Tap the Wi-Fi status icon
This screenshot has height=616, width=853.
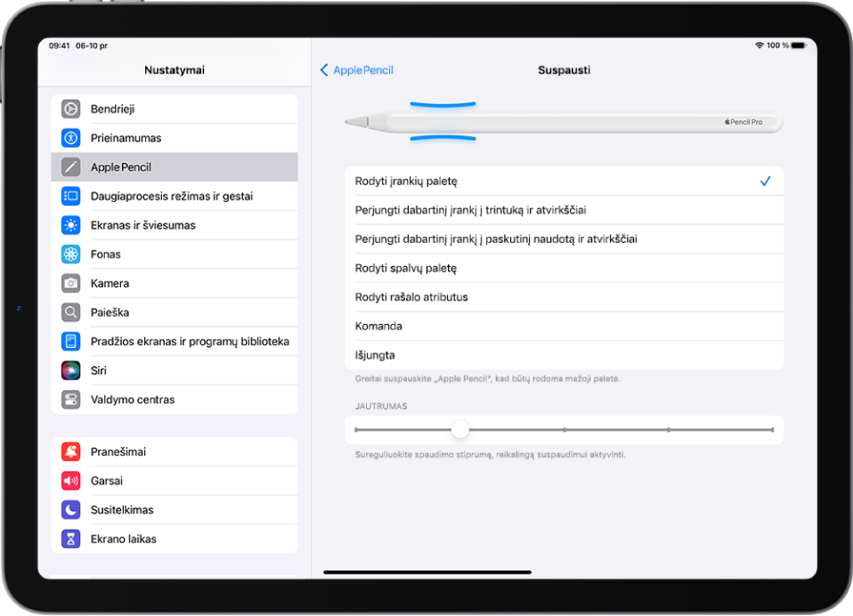tap(760, 45)
